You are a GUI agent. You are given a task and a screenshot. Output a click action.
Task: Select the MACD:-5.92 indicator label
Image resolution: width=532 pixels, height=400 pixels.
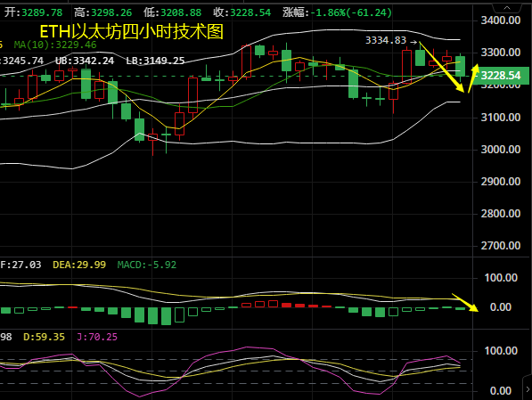(x=146, y=265)
